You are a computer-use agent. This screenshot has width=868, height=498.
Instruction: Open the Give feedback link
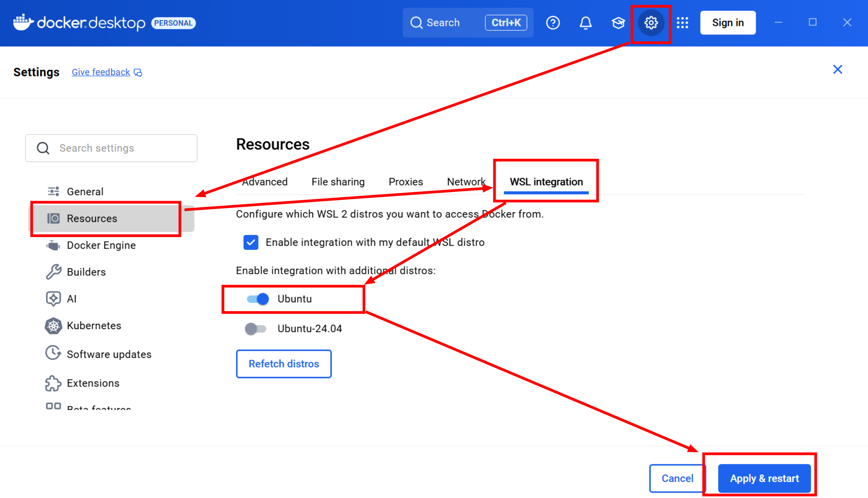[x=101, y=72]
